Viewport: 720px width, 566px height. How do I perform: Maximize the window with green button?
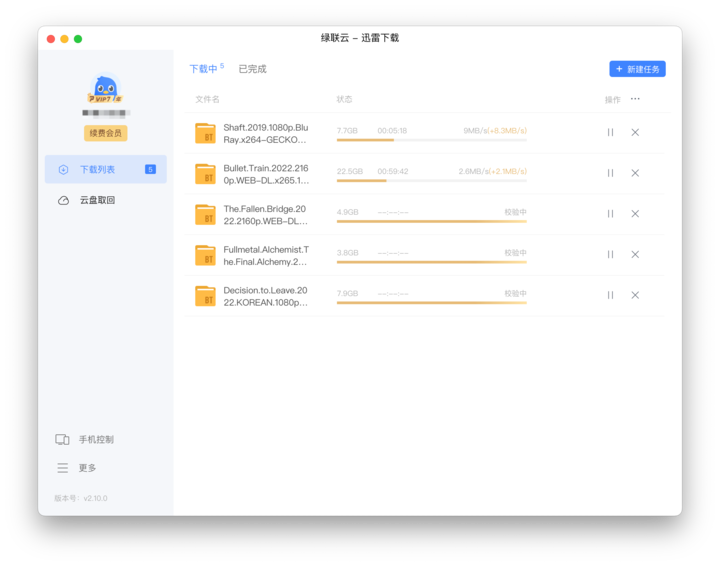(x=78, y=39)
